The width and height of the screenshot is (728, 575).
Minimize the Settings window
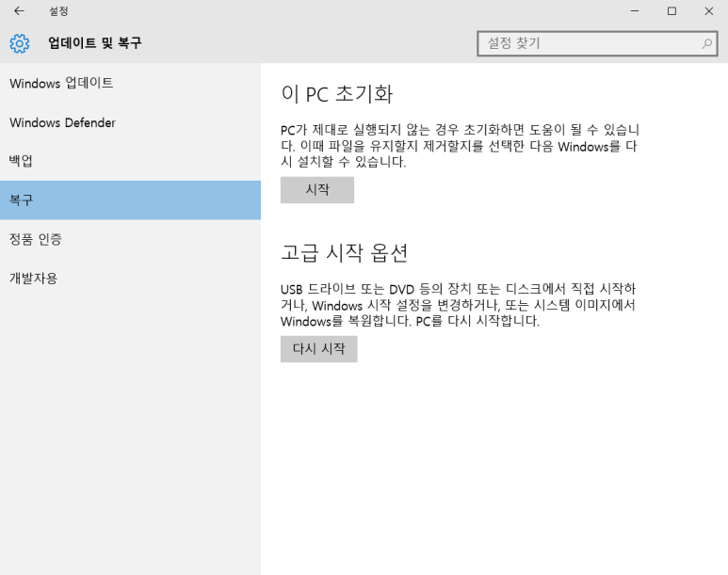coord(635,10)
